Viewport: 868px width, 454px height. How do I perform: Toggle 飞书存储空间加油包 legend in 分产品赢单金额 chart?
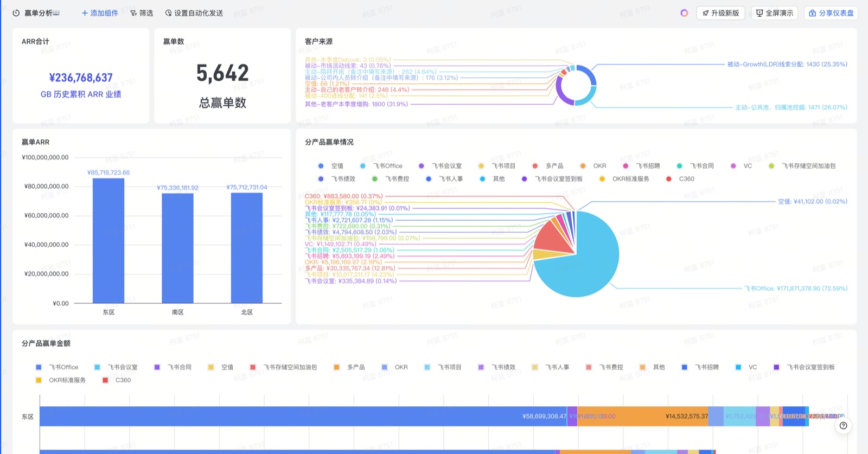point(284,367)
